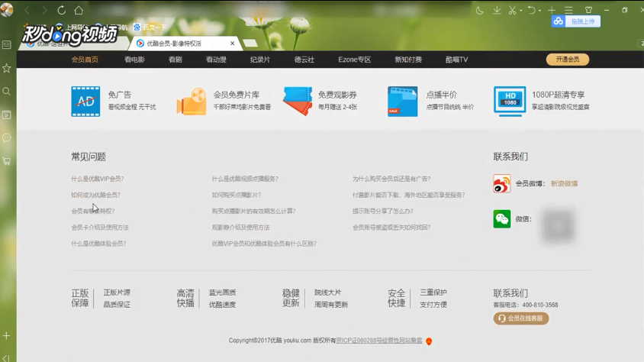Open 德云社 navigation item
The width and height of the screenshot is (644, 362).
[304, 60]
